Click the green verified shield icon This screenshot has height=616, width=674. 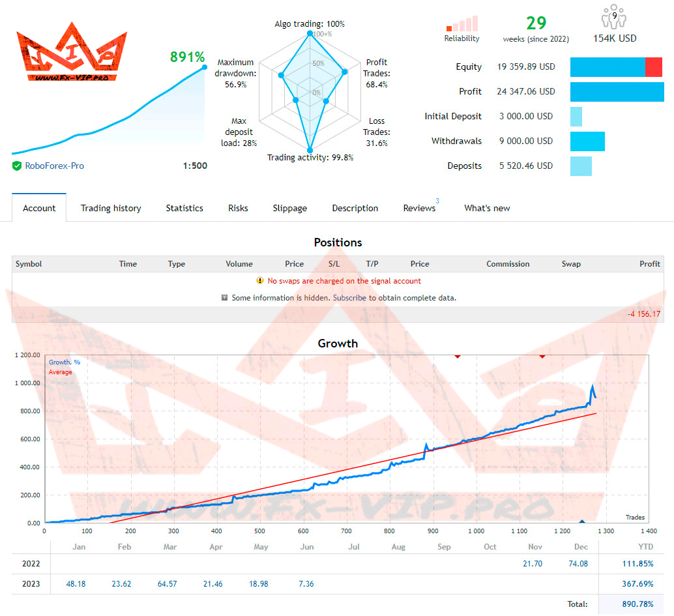pyautogui.click(x=17, y=166)
